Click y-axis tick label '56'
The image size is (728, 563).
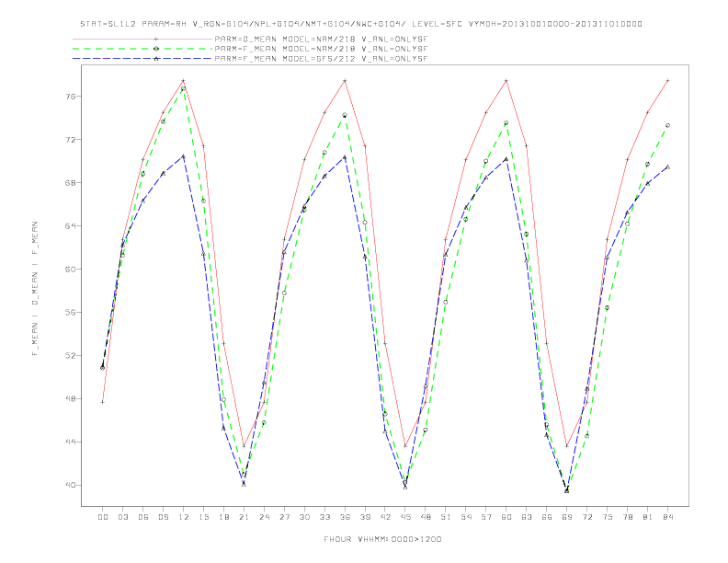[71, 312]
